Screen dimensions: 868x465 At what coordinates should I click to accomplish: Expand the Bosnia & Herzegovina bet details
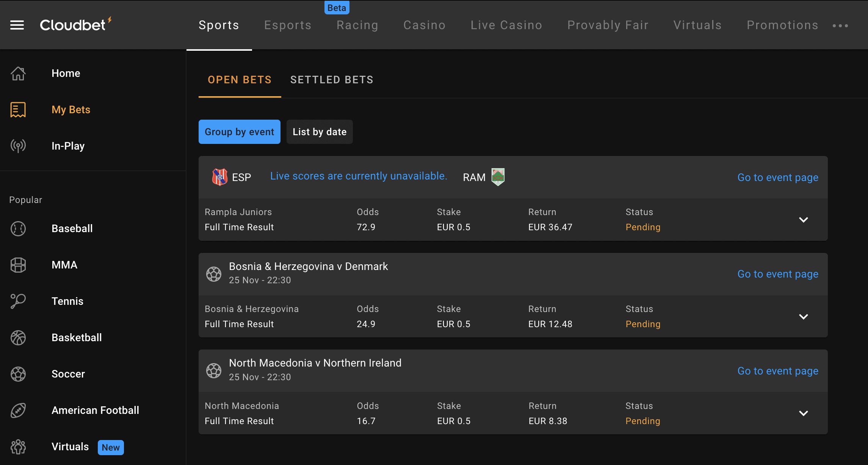pyautogui.click(x=803, y=317)
